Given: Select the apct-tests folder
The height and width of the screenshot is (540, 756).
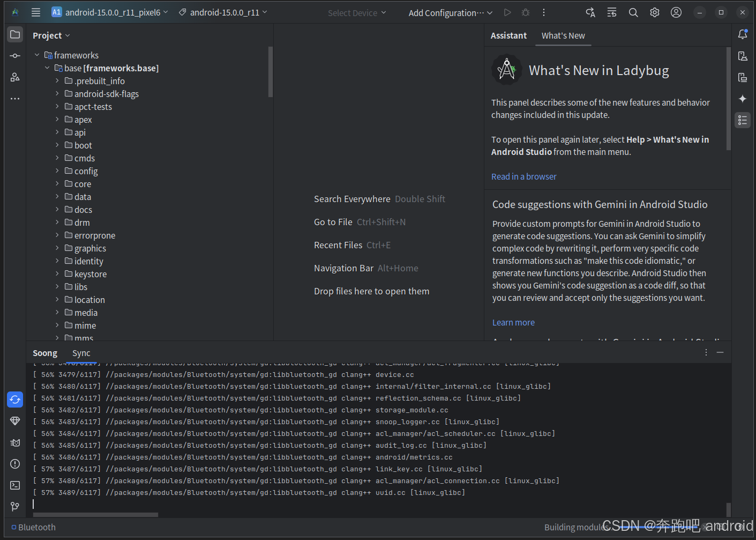Looking at the screenshot, I should pyautogui.click(x=93, y=107).
